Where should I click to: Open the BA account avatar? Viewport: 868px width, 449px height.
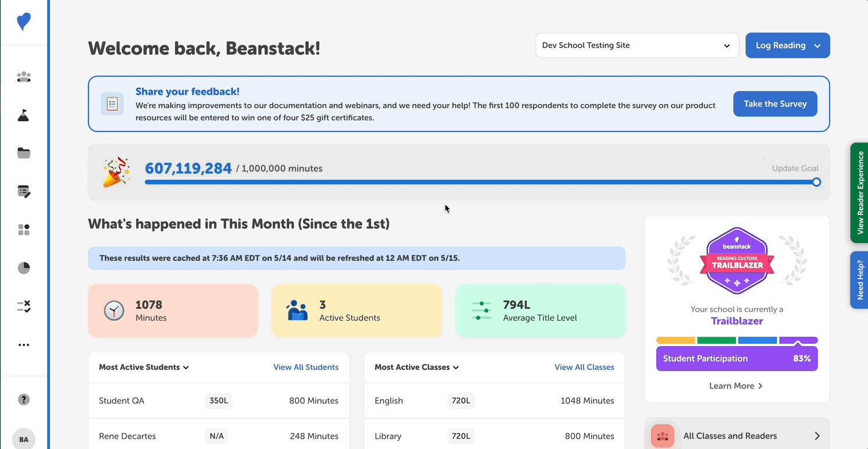[23, 439]
